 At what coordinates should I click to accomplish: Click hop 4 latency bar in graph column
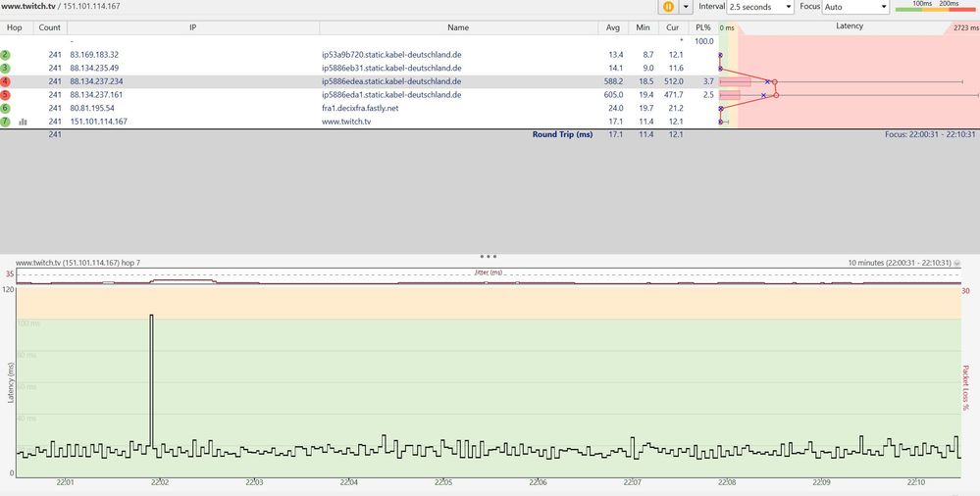tap(735, 81)
